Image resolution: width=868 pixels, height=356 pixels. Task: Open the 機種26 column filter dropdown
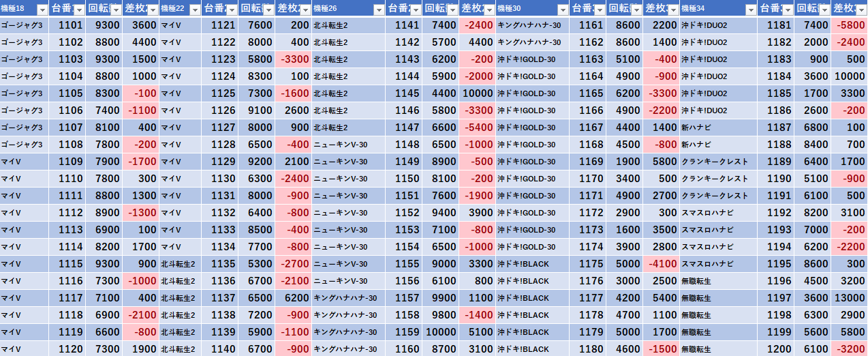coord(378,10)
